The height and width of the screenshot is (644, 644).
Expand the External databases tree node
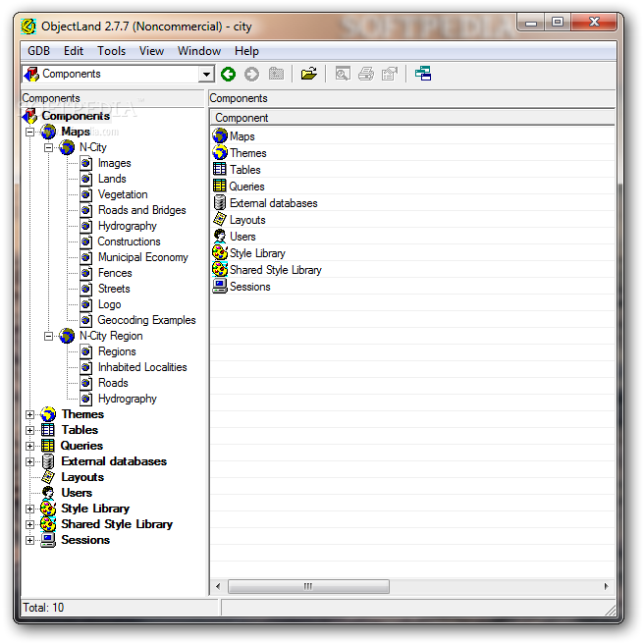pos(29,462)
